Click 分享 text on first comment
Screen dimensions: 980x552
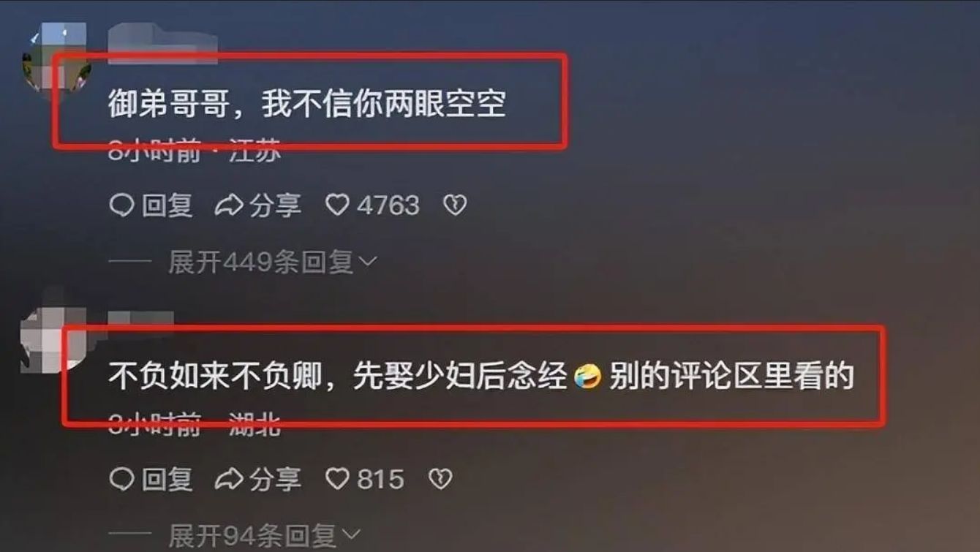pyautogui.click(x=275, y=205)
